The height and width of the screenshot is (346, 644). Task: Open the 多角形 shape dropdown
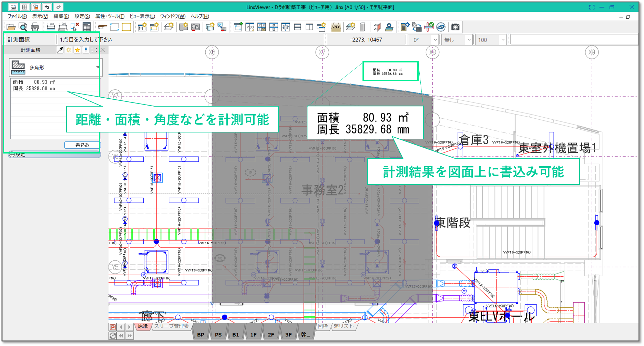coord(98,67)
